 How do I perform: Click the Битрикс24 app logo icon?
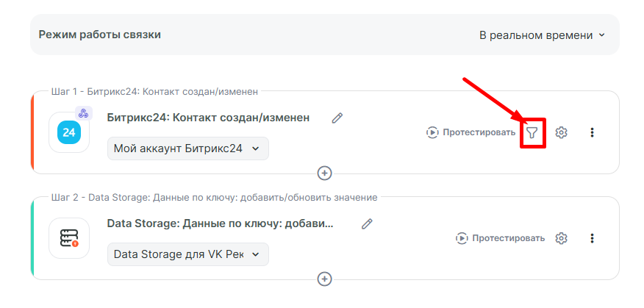pyautogui.click(x=69, y=133)
